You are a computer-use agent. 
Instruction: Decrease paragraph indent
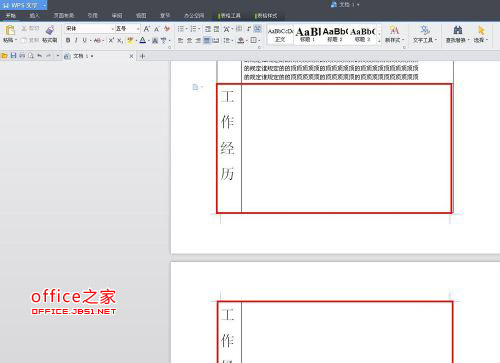click(x=208, y=29)
